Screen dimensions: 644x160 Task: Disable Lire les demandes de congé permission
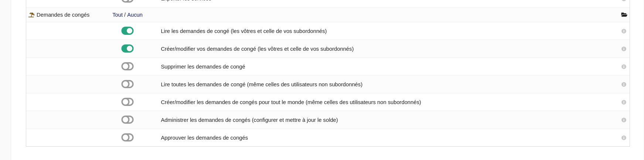point(127,31)
